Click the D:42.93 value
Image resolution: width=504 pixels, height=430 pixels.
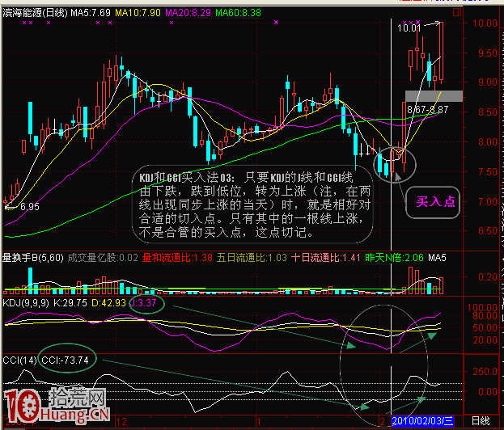click(x=108, y=303)
